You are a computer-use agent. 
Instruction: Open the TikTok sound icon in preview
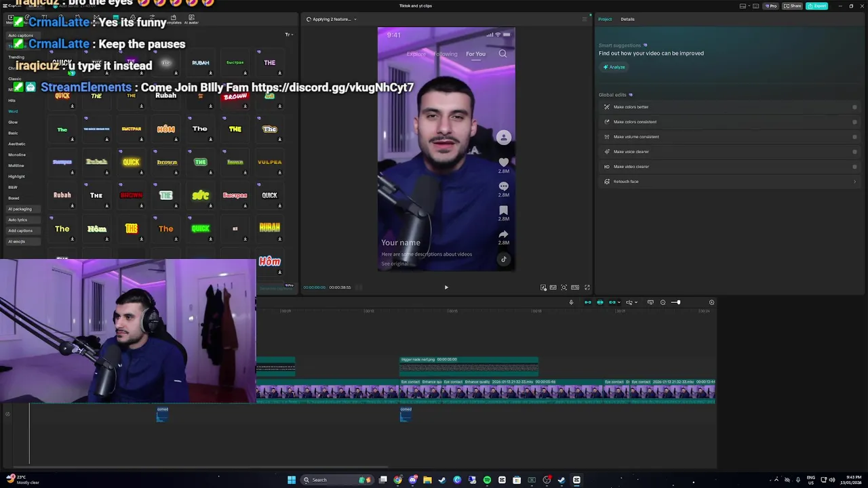click(x=503, y=259)
